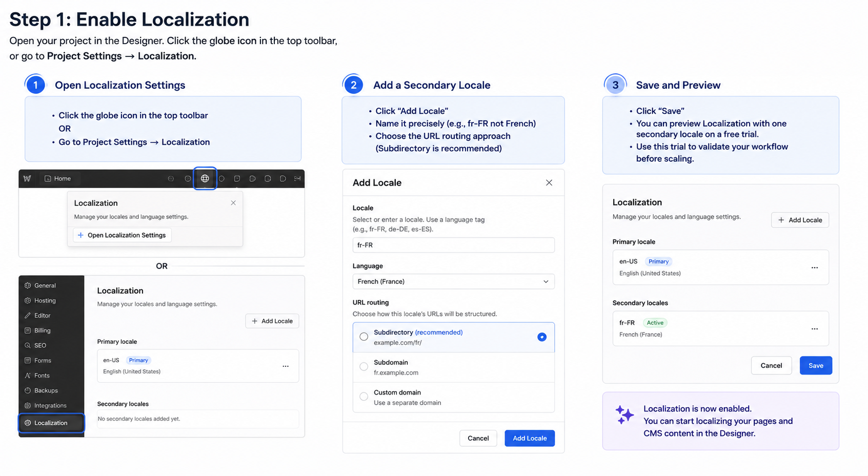This screenshot has width=868, height=476.
Task: Close the Localization popup with its X
Action: [x=233, y=203]
